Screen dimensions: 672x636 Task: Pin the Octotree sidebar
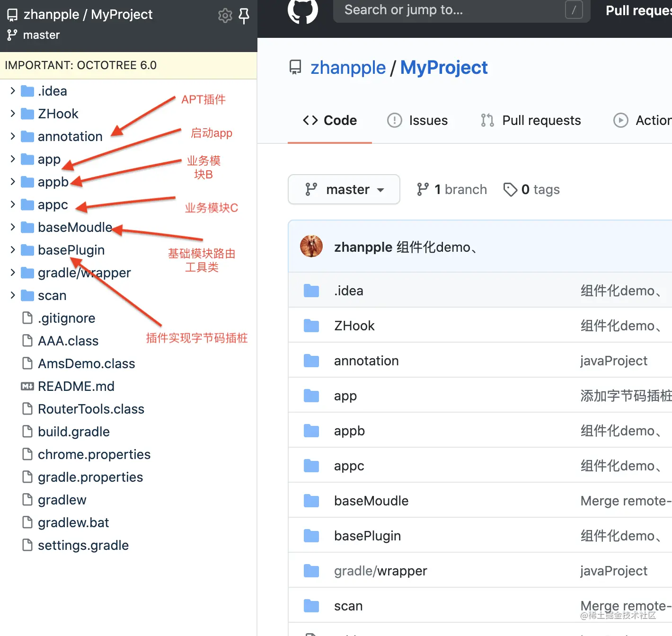pos(244,16)
